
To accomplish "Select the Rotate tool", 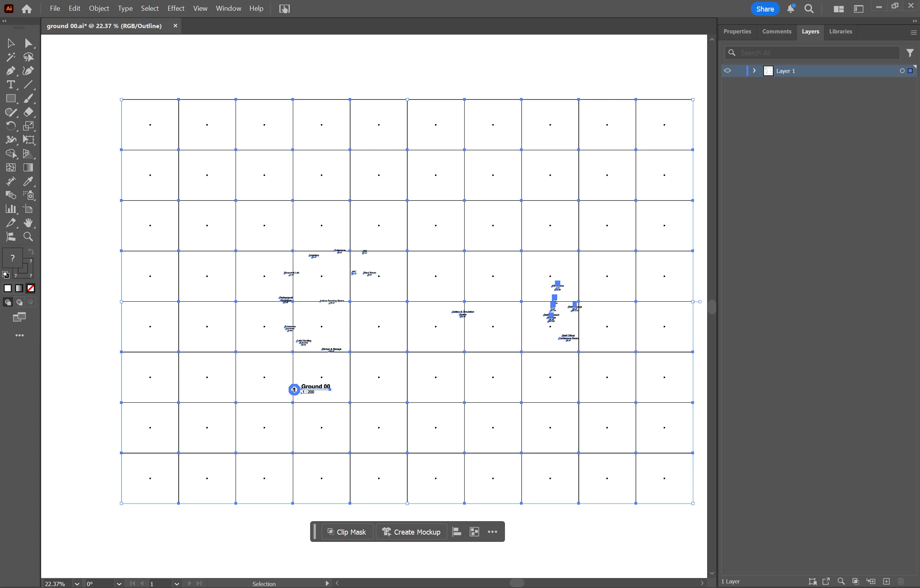I will pos(10,126).
